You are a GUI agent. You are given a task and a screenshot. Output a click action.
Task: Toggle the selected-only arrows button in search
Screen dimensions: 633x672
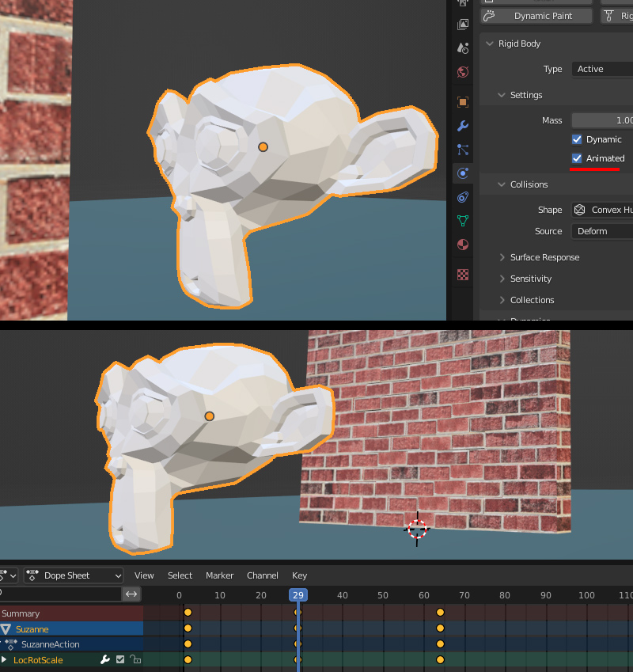(131, 594)
